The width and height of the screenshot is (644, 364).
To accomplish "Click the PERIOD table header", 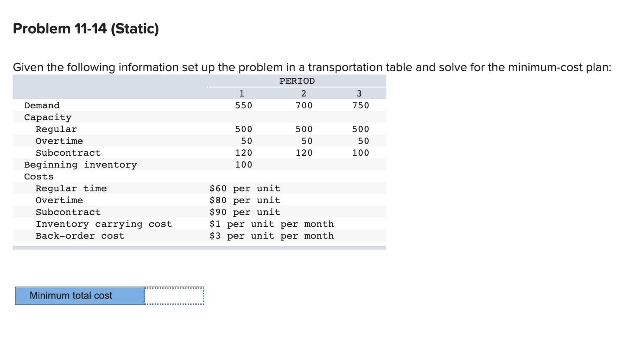I will point(297,80).
